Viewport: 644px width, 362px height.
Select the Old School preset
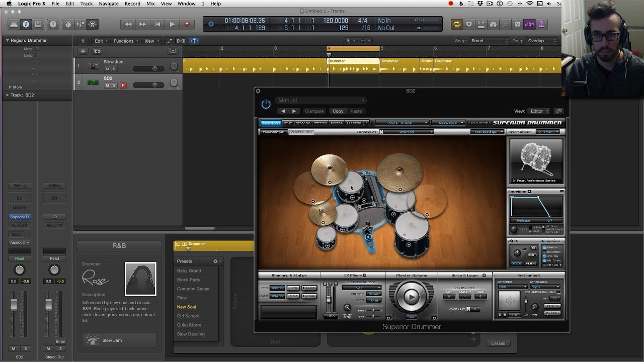tap(188, 316)
